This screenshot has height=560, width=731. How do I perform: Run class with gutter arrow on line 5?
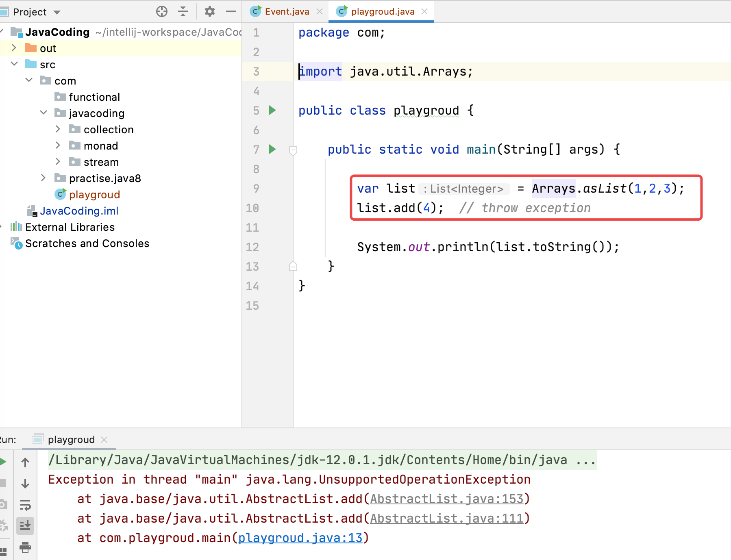click(x=272, y=110)
